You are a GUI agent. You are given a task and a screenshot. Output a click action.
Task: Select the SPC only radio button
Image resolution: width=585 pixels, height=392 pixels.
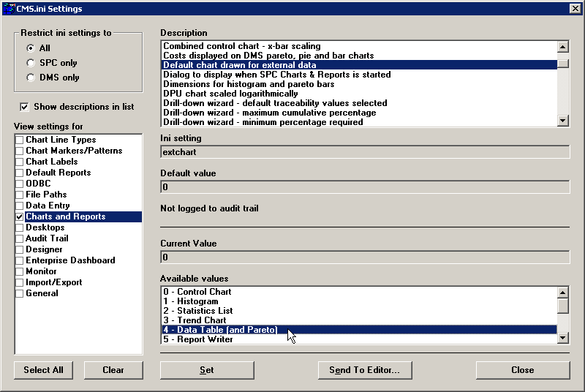[x=31, y=63]
